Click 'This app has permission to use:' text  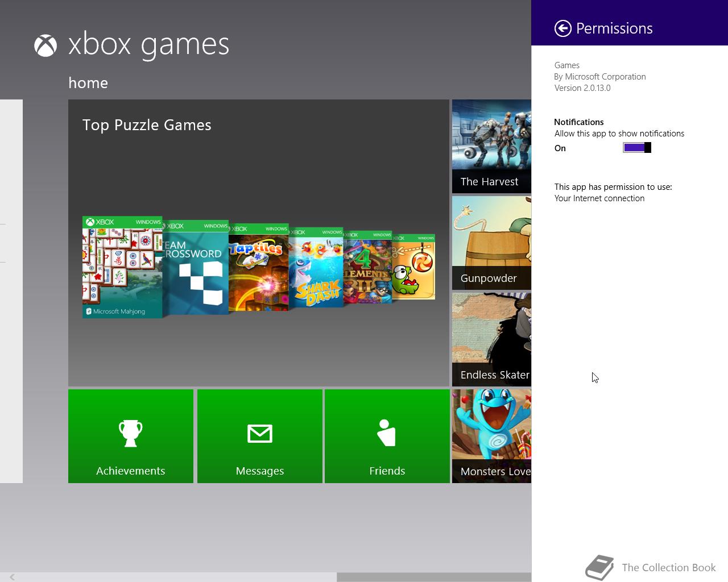tap(613, 187)
